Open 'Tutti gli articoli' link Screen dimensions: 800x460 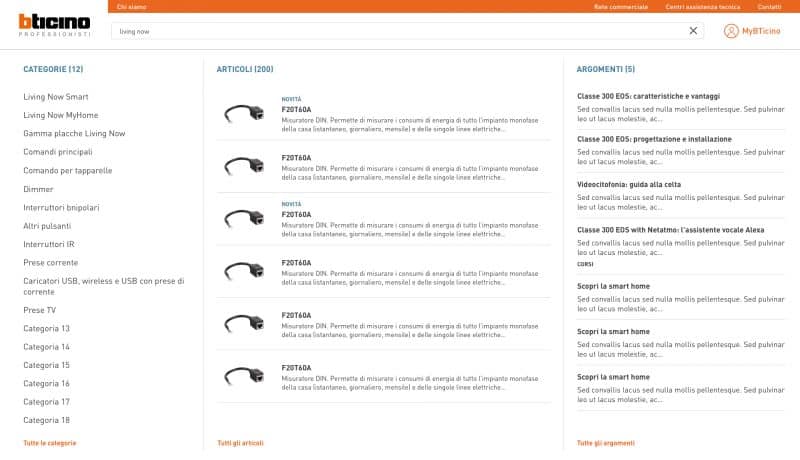tap(240, 443)
